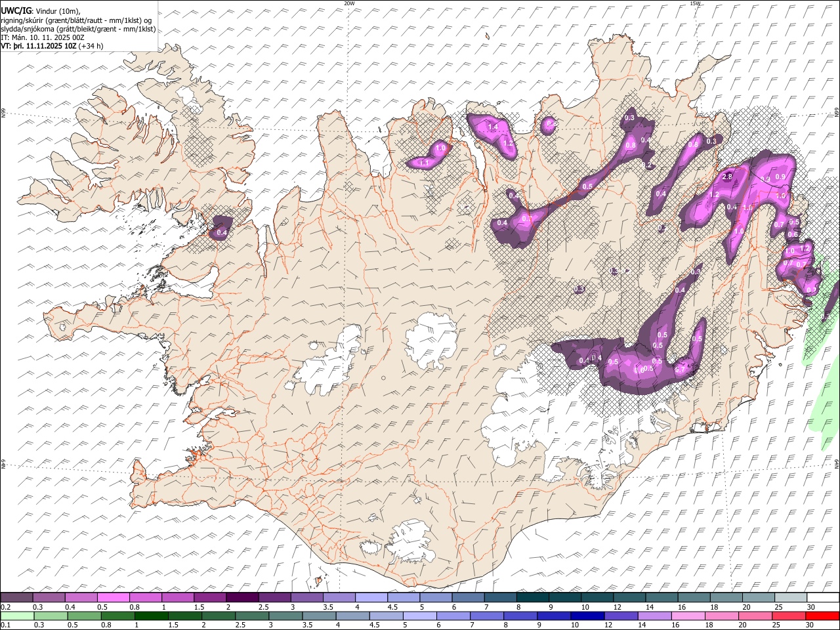Click the red-pink swatch between 25 and 30
840x630 pixels.
point(789,616)
